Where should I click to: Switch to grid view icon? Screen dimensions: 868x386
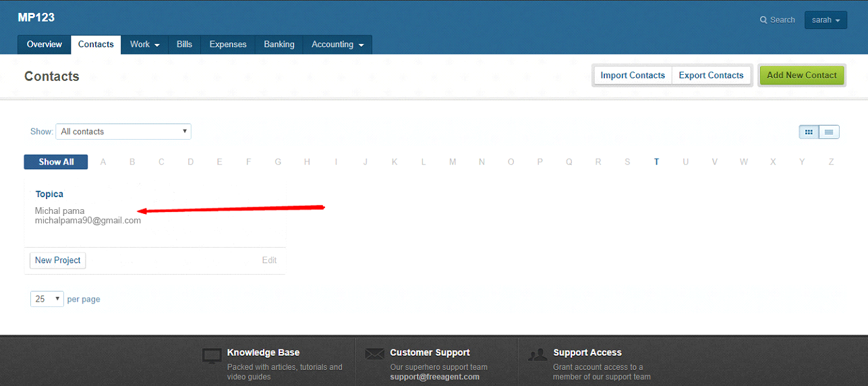point(809,132)
